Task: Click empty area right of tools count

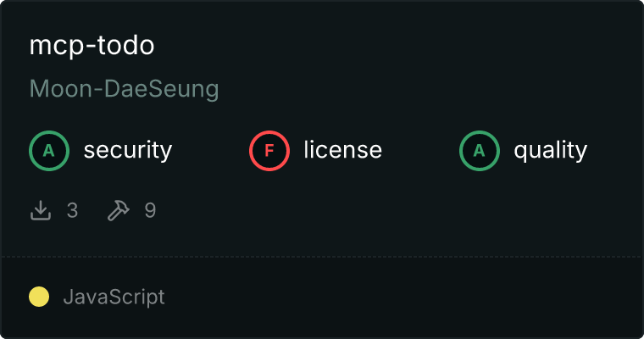Action: 381,210
